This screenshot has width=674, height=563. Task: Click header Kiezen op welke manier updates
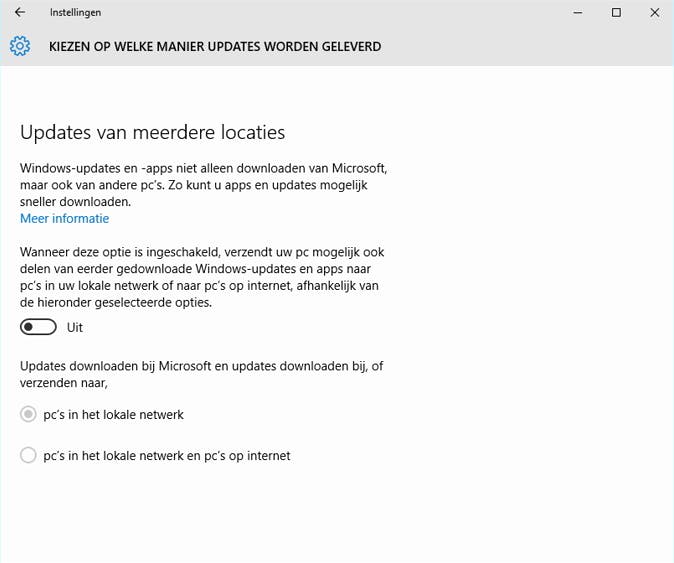214,46
